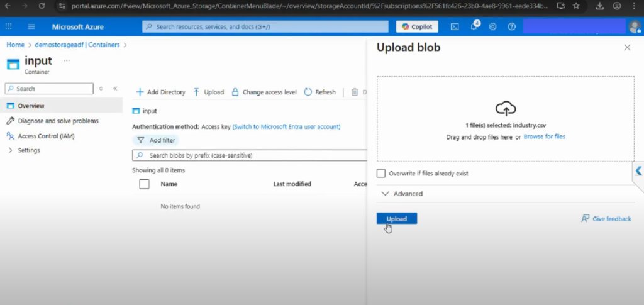Tick the select-all checkbox in the table header
The height and width of the screenshot is (305, 644).
[x=144, y=184]
